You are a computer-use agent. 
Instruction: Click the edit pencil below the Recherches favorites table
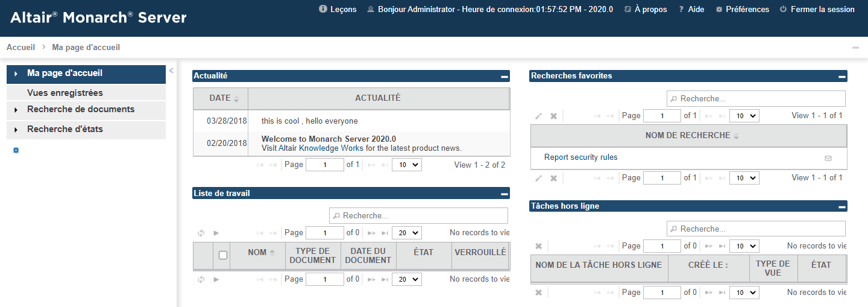click(x=539, y=178)
